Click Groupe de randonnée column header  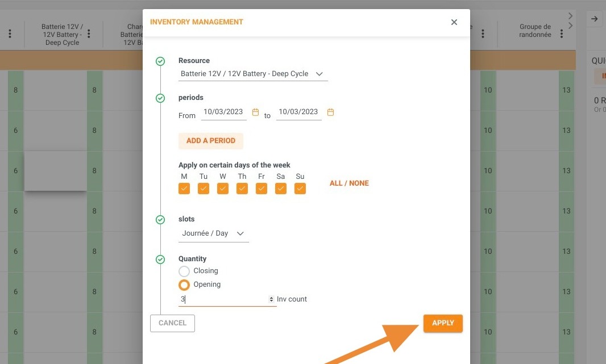(535, 31)
